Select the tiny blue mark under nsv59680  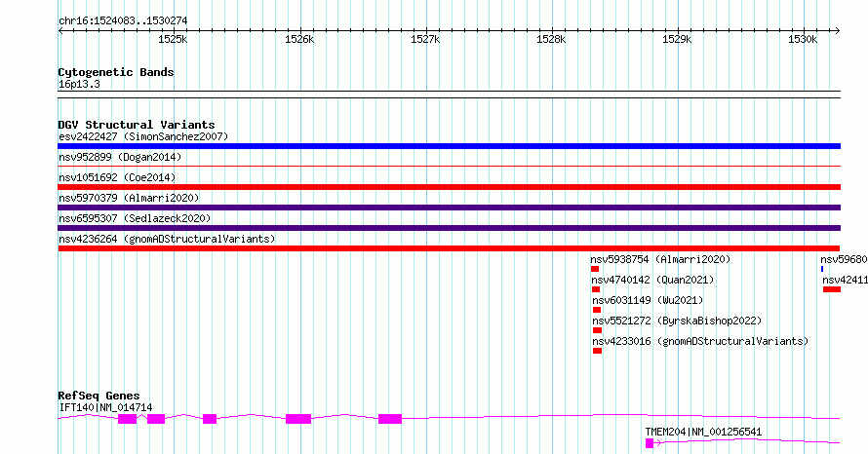822,269
